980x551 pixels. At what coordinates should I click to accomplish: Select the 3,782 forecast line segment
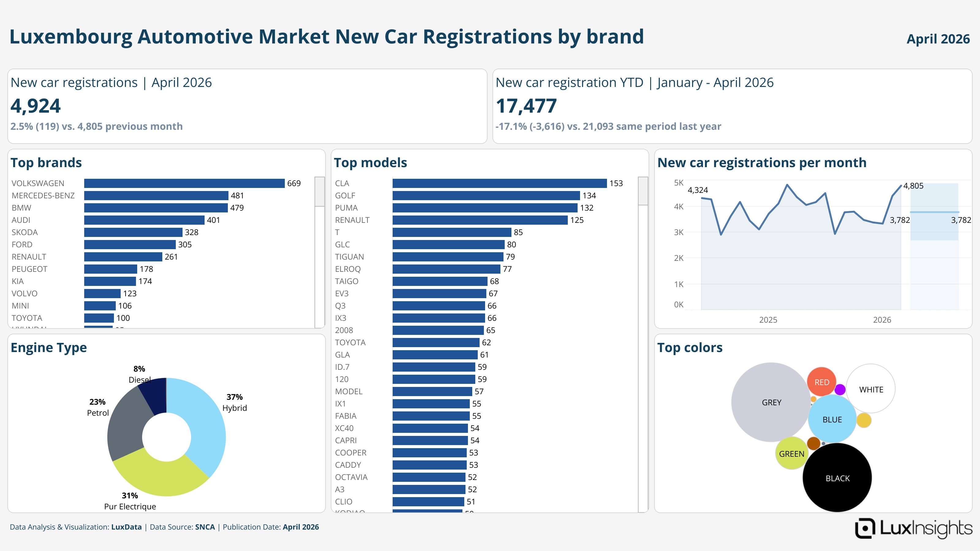point(934,212)
